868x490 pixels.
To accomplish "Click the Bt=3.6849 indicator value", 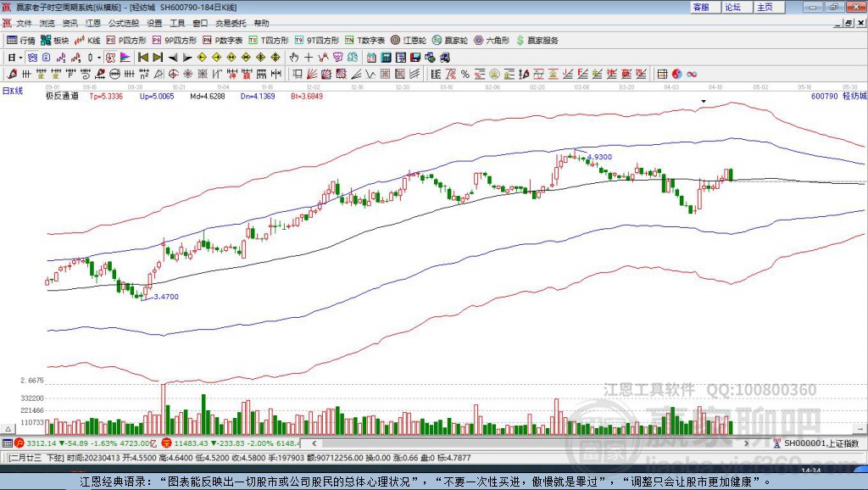I will 307,97.
